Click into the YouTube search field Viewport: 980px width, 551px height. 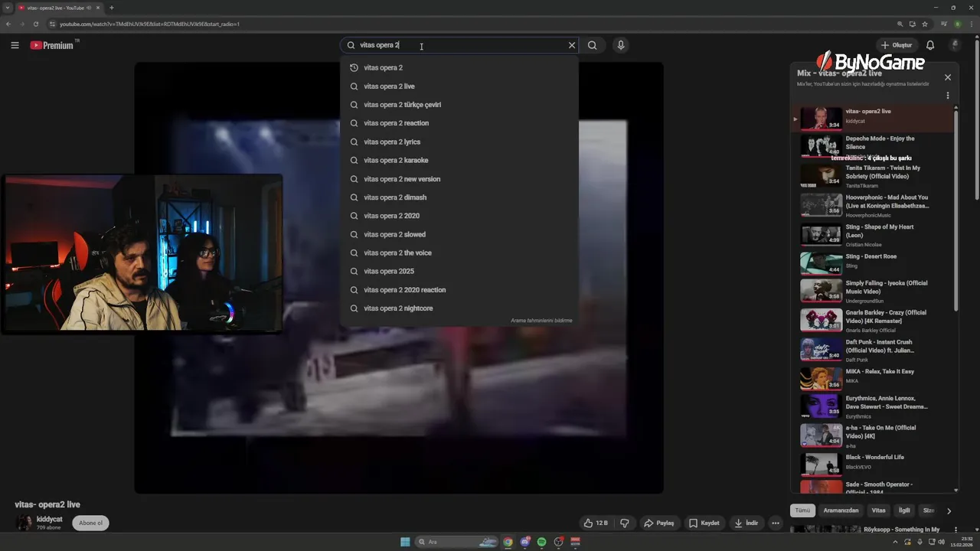(459, 45)
